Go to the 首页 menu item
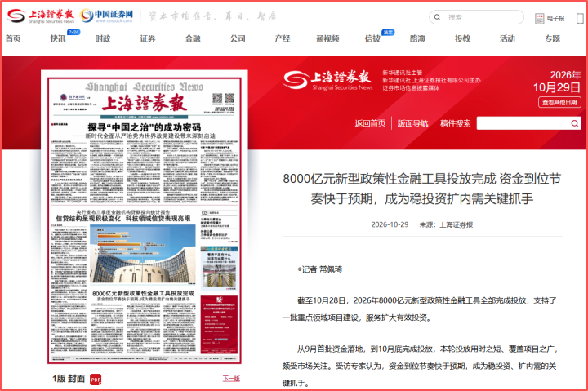This screenshot has height=391, width=588. [x=13, y=38]
